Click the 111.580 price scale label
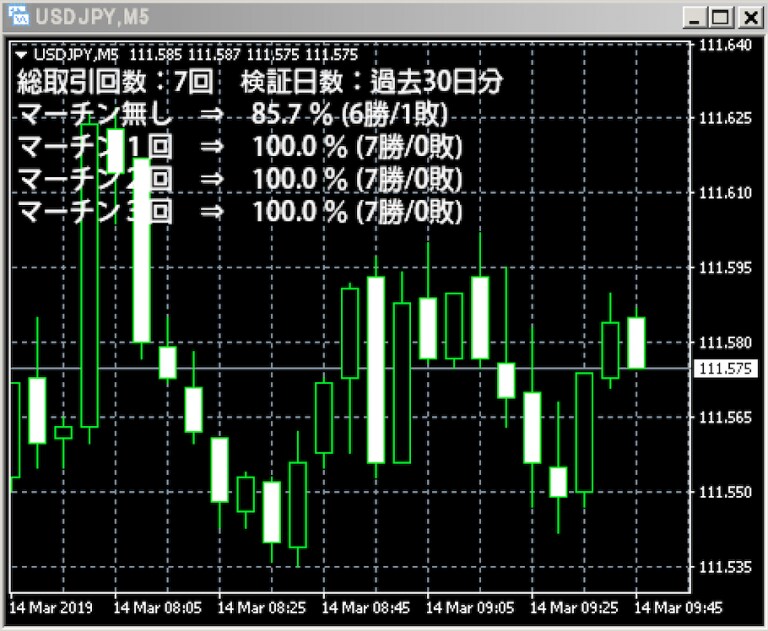This screenshot has width=768, height=631. click(725, 342)
